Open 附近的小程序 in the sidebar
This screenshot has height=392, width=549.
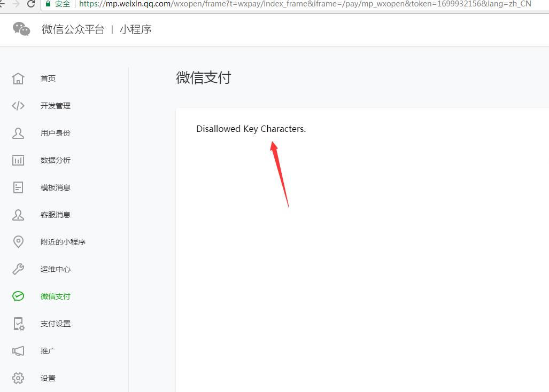click(x=63, y=242)
